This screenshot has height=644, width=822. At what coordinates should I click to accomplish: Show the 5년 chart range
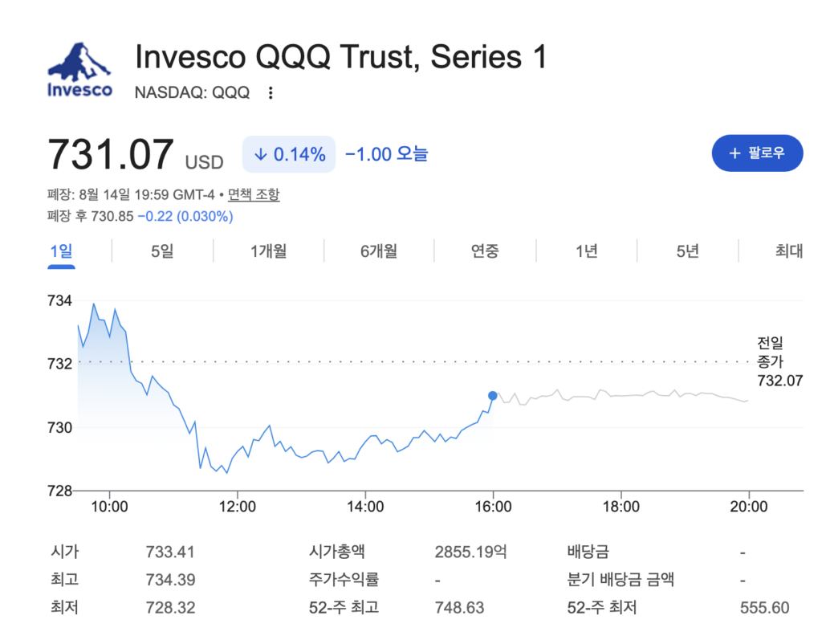tap(688, 251)
